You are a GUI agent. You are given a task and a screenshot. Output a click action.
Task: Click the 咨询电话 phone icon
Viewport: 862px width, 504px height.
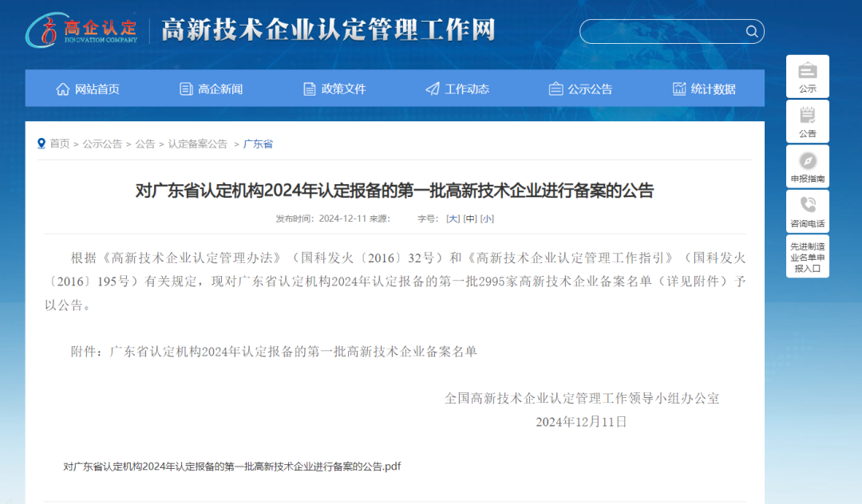(808, 206)
